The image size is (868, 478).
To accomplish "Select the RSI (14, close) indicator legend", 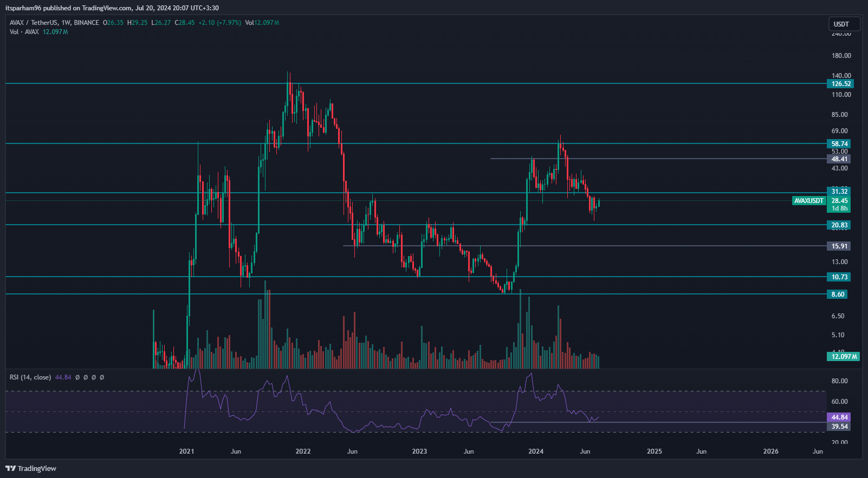I will (30, 377).
